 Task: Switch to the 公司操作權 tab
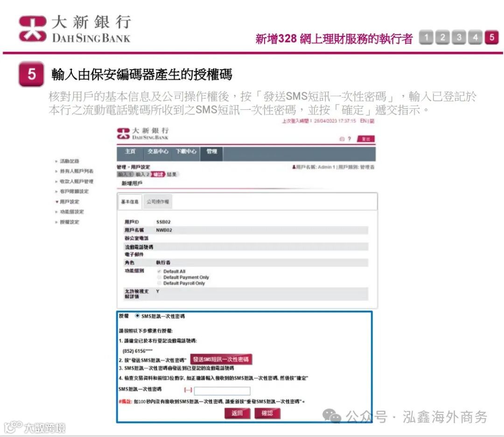click(158, 202)
